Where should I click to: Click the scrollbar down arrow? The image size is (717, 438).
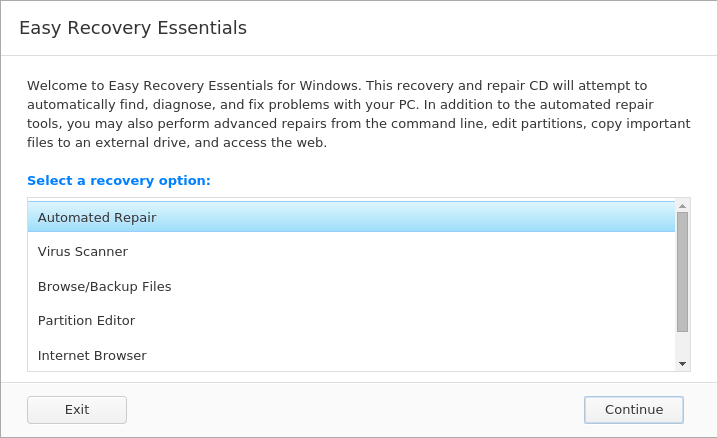(682, 364)
